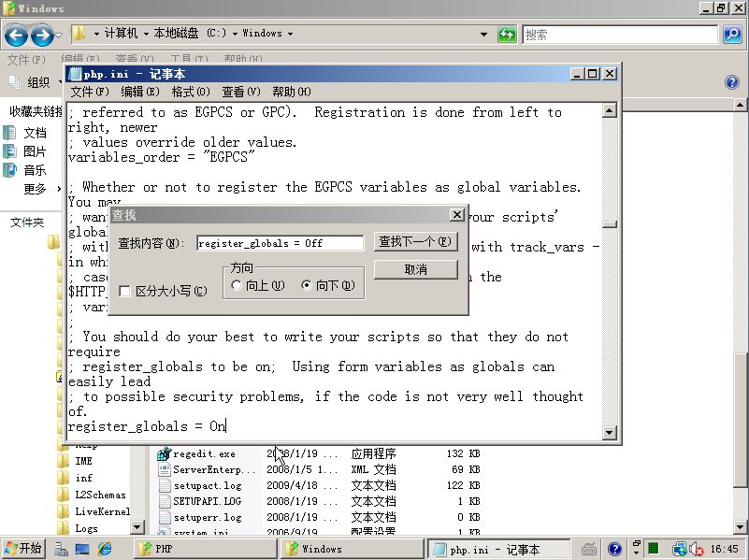Enable 区分大小写 case-sensitive checkbox
This screenshot has width=749, height=560.
124,291
